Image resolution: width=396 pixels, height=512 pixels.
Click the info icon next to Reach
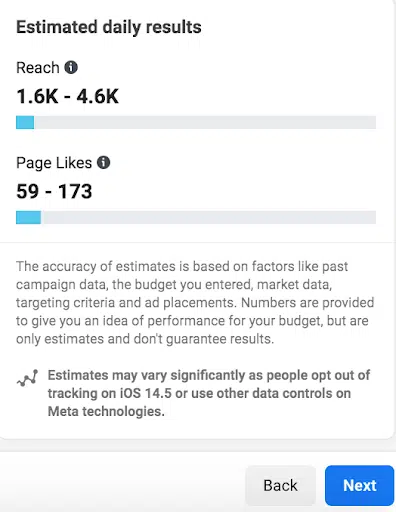pyautogui.click(x=71, y=67)
